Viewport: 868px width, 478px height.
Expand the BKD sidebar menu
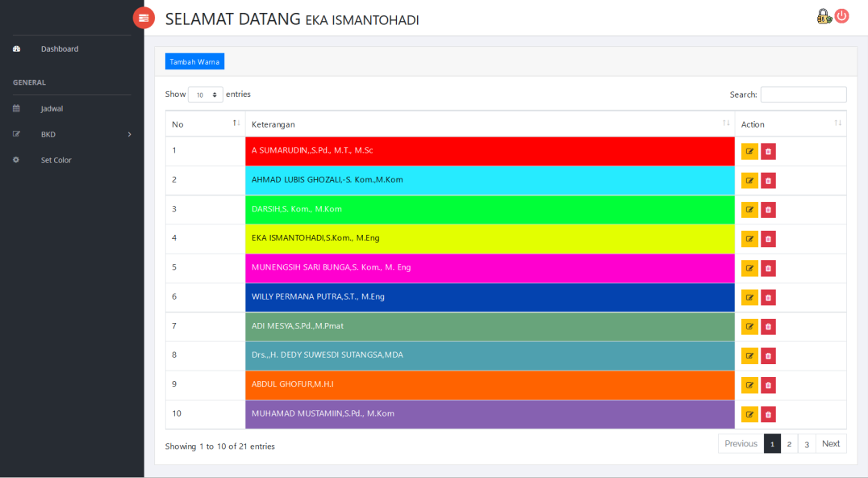pyautogui.click(x=71, y=134)
